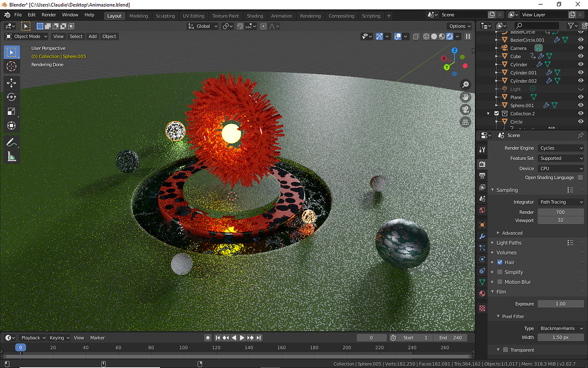The height and width of the screenshot is (368, 588).
Task: Choose the Rotate tool
Action: (x=11, y=97)
